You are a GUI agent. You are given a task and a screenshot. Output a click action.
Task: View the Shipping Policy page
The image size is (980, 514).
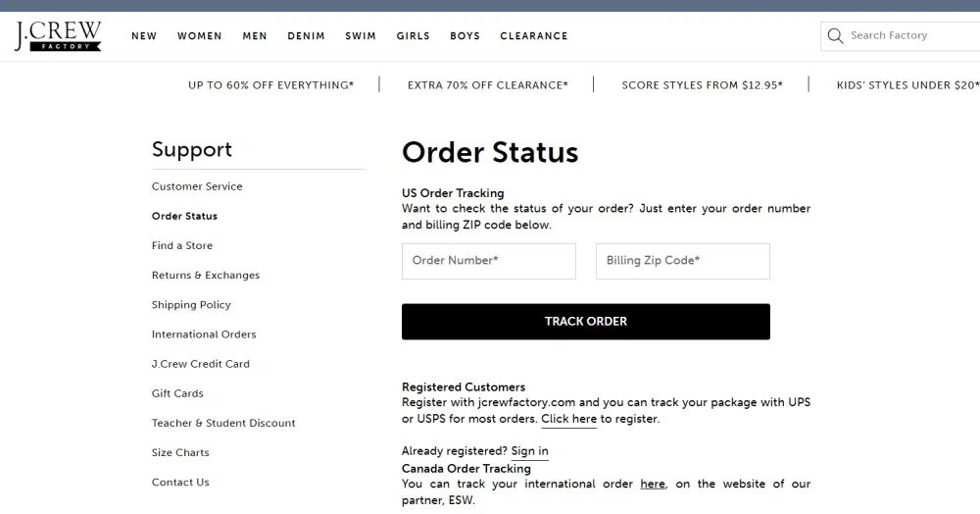(191, 304)
